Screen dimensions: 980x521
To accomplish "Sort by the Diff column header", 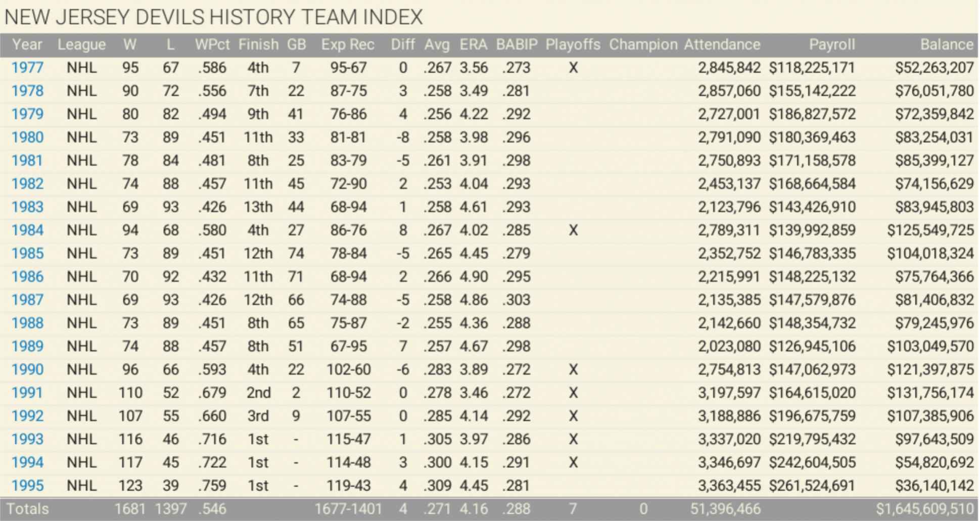I will pos(402,45).
